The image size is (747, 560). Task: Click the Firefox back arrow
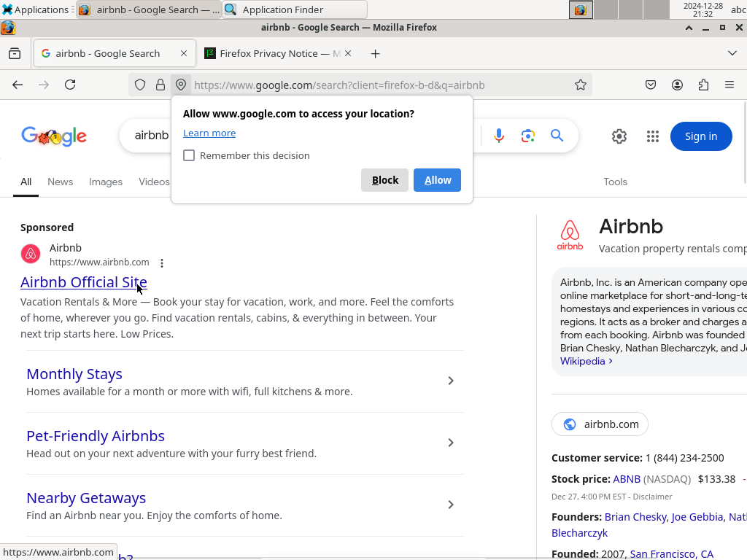[x=18, y=85]
